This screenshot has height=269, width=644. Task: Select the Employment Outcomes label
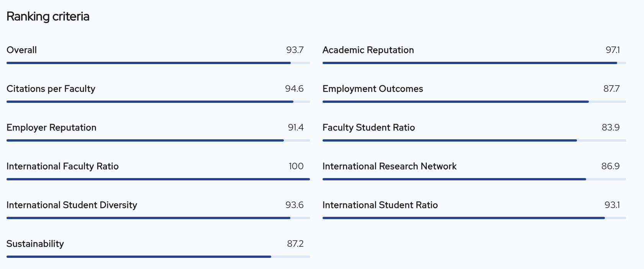click(x=373, y=89)
